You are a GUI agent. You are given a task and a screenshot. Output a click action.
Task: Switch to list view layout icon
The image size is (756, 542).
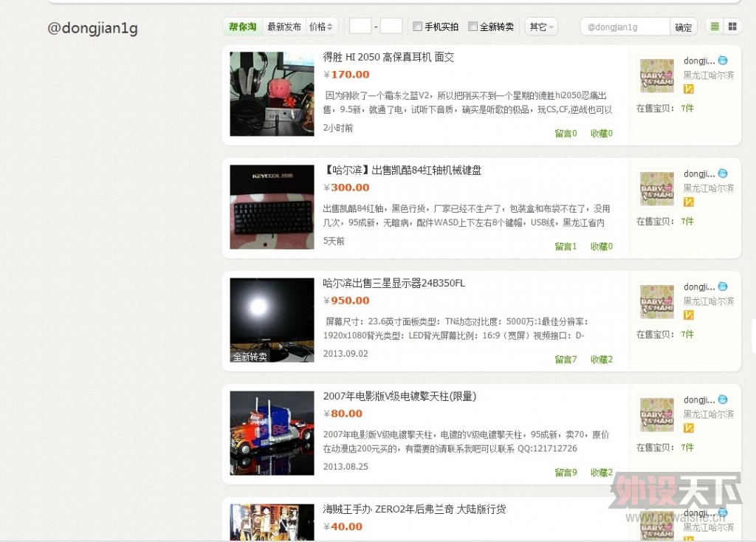(x=715, y=27)
